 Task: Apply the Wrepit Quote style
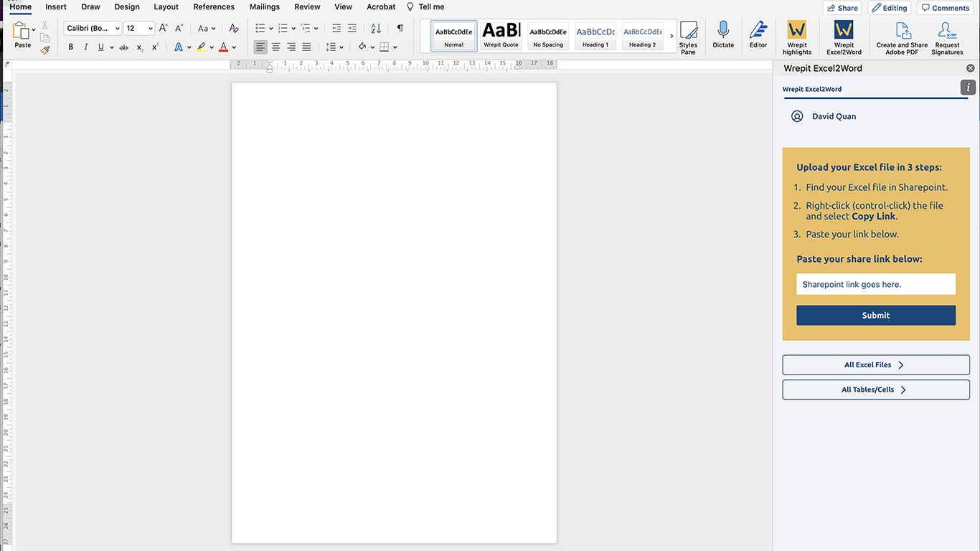(501, 36)
